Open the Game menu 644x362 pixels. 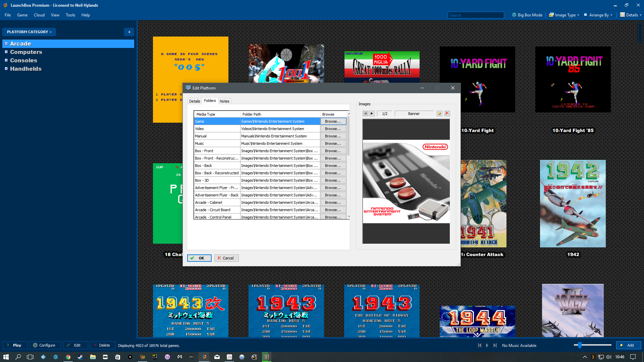tap(22, 15)
